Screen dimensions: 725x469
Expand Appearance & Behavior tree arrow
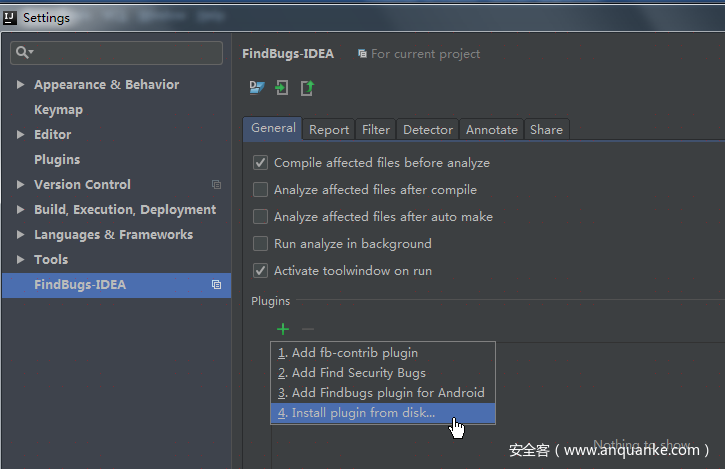click(20, 84)
